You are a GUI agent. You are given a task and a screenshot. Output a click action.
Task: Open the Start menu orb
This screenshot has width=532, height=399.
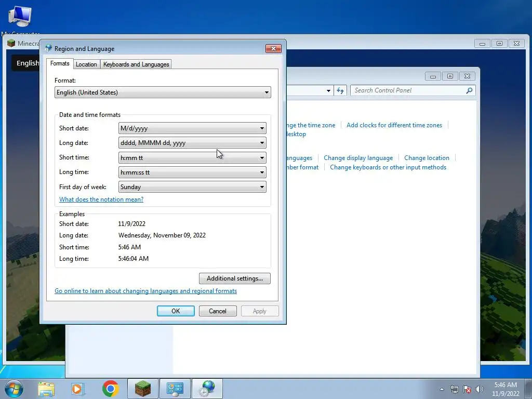click(14, 389)
